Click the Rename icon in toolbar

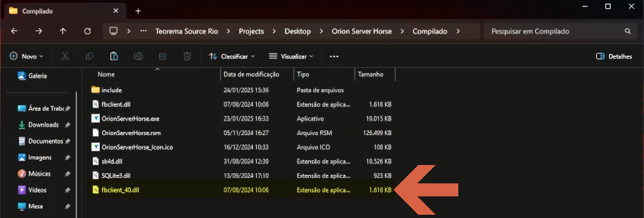(x=138, y=56)
